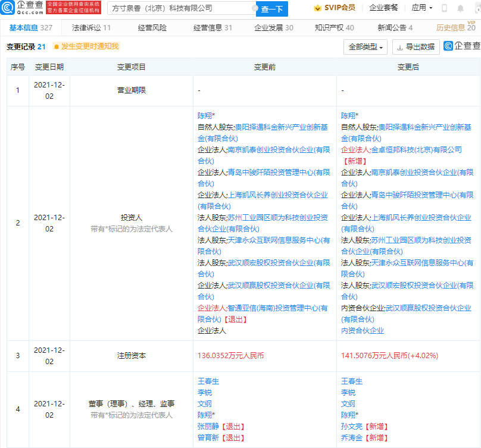Open the notification bell

[x=460, y=8]
